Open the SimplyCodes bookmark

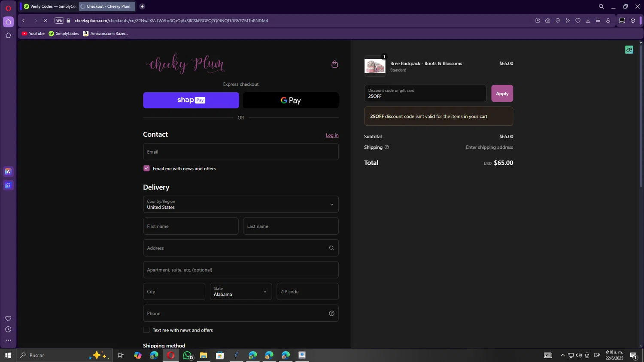click(64, 33)
